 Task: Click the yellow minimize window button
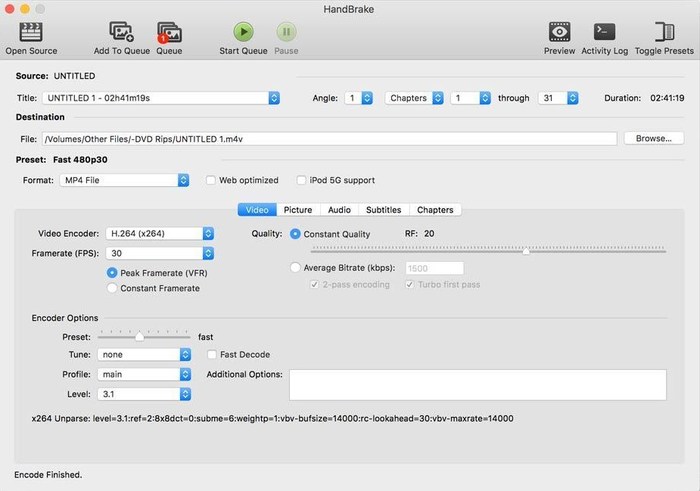pos(25,9)
